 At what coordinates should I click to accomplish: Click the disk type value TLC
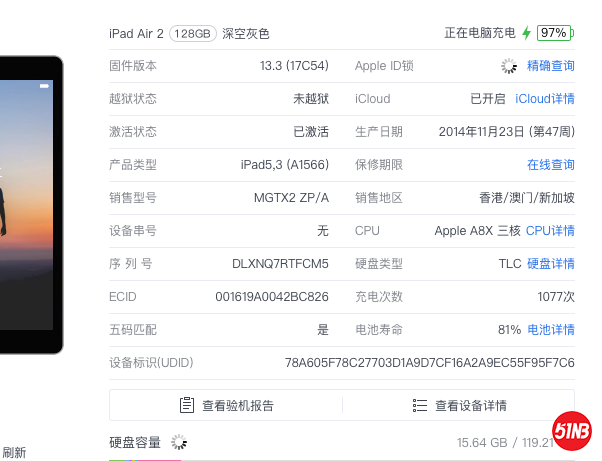pos(510,264)
